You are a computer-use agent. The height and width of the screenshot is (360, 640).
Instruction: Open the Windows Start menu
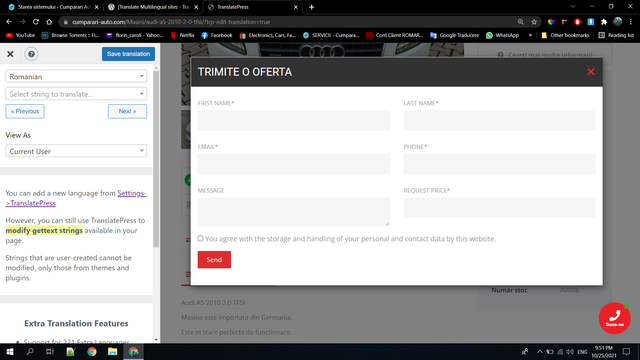click(x=10, y=351)
